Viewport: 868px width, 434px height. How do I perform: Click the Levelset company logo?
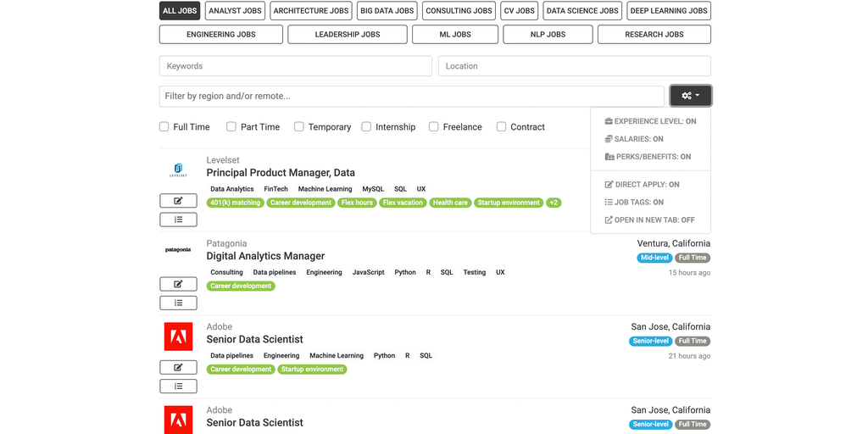178,170
